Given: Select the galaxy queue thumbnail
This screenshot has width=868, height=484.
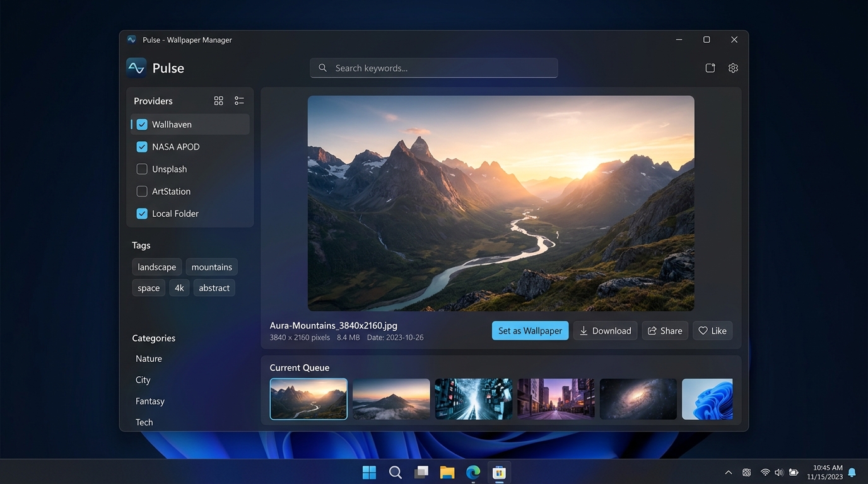Looking at the screenshot, I should pyautogui.click(x=638, y=399).
